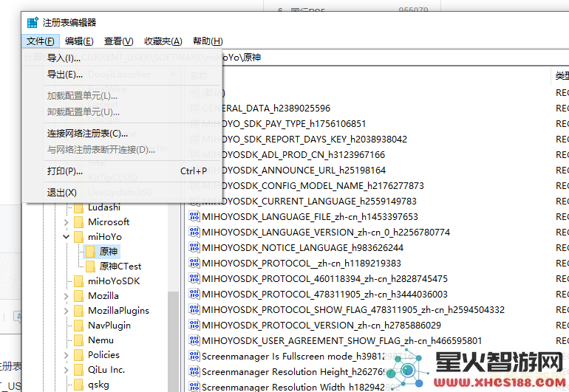Expand the Mozilla tree node

point(66,296)
